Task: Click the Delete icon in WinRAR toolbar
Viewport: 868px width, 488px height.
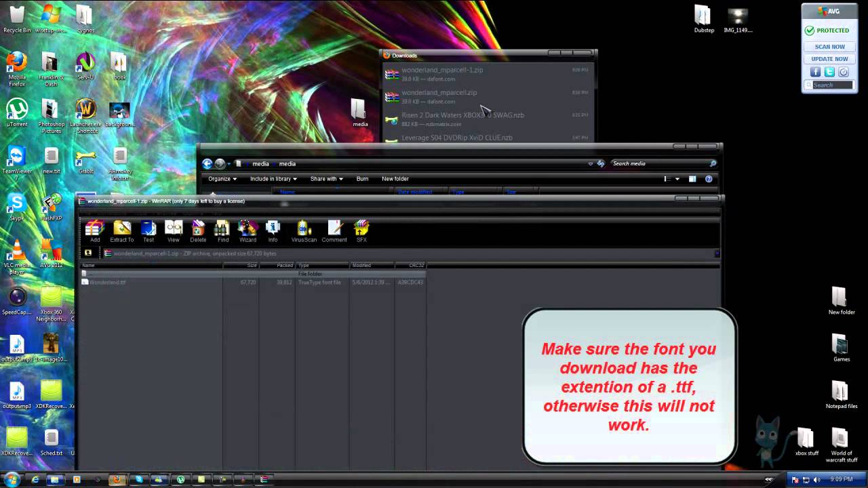Action: point(198,231)
